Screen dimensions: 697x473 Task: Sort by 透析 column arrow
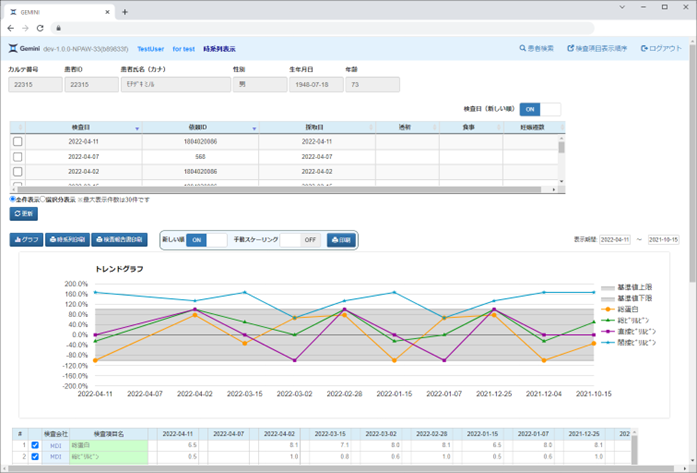tap(435, 128)
